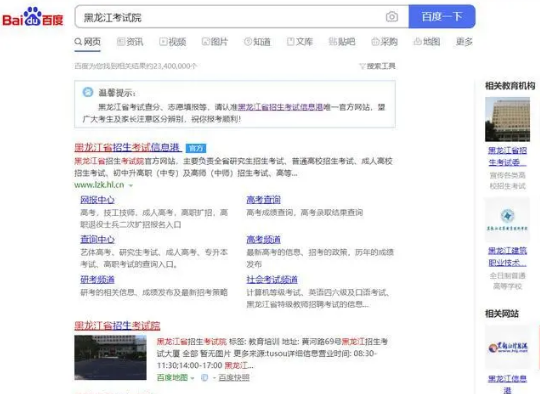Screen dimensions: 540x394
Task: Expand the arrow next to 百度地图
Action: tap(193, 378)
